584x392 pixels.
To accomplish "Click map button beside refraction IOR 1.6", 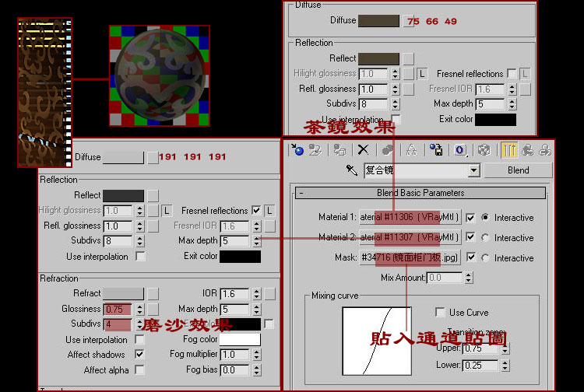I will pyautogui.click(x=270, y=294).
